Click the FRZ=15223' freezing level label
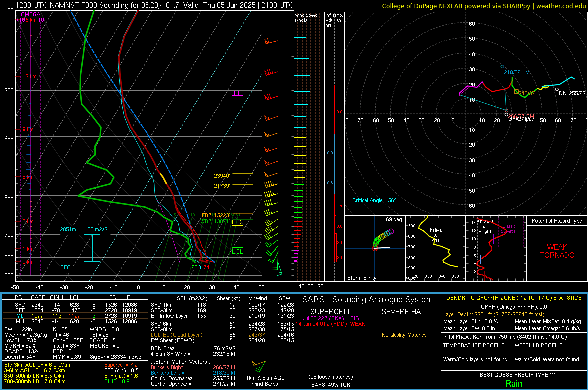This screenshot has width=588, height=390. pos(215,215)
